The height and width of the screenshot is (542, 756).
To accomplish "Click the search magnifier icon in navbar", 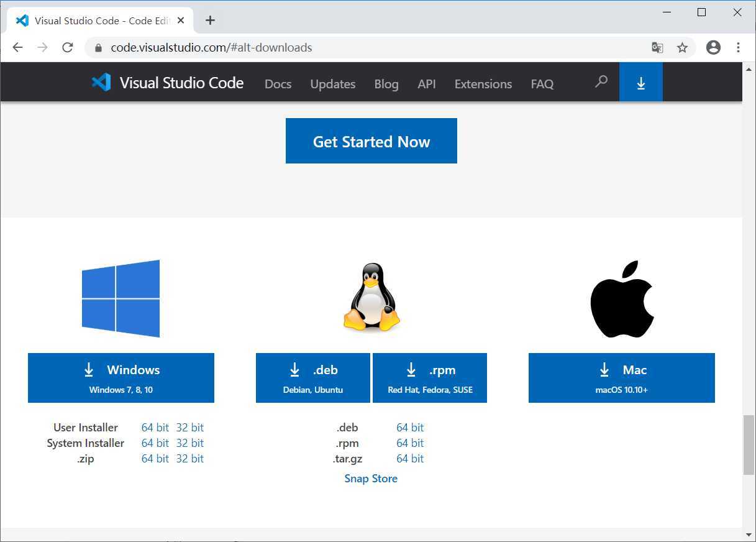I will tap(601, 82).
